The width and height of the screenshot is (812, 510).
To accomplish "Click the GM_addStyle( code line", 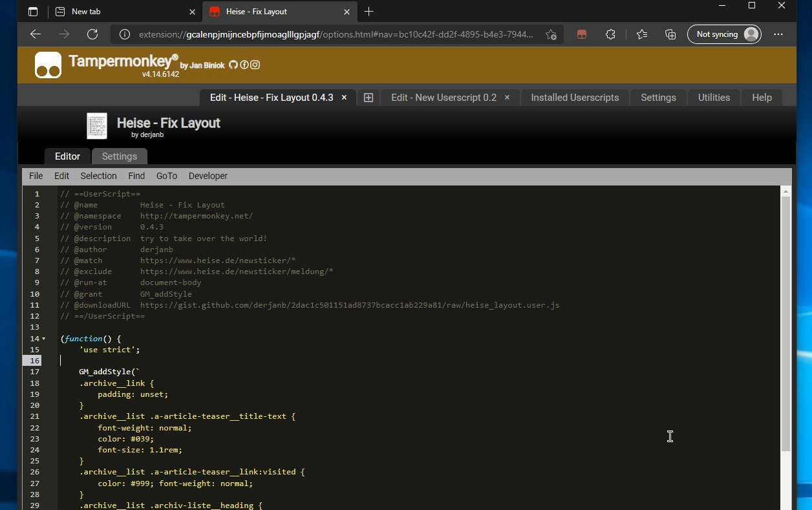I will [x=109, y=372].
